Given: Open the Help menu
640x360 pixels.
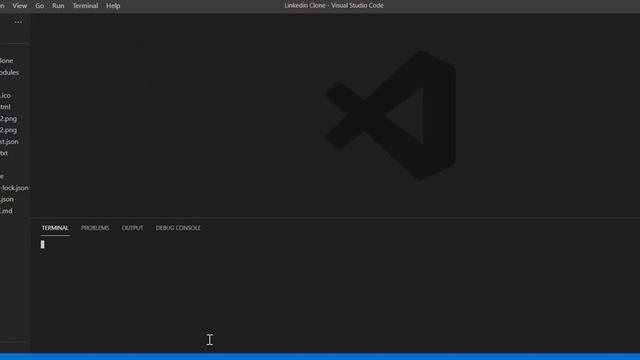Looking at the screenshot, I should pos(113,6).
